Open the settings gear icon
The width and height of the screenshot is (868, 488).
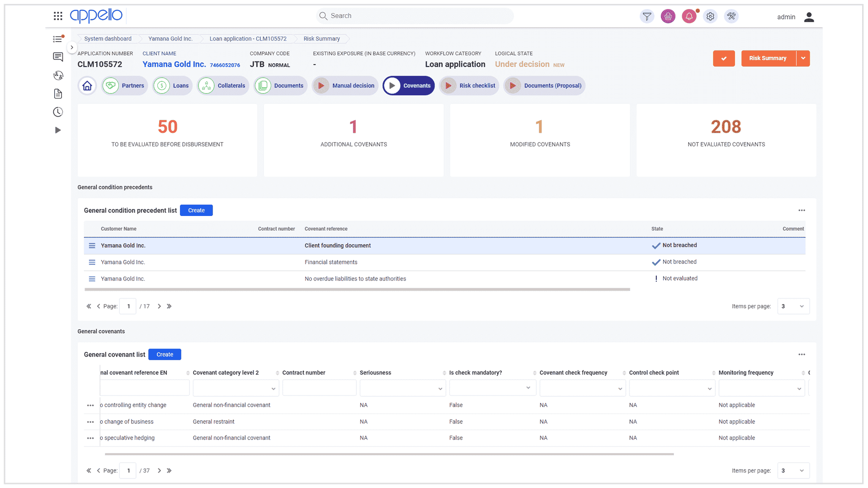coord(710,17)
